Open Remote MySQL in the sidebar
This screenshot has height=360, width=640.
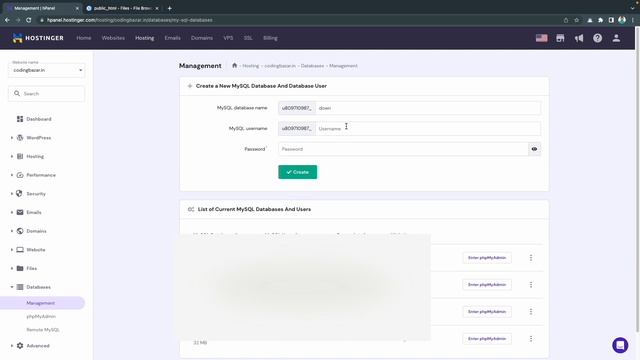43,329
